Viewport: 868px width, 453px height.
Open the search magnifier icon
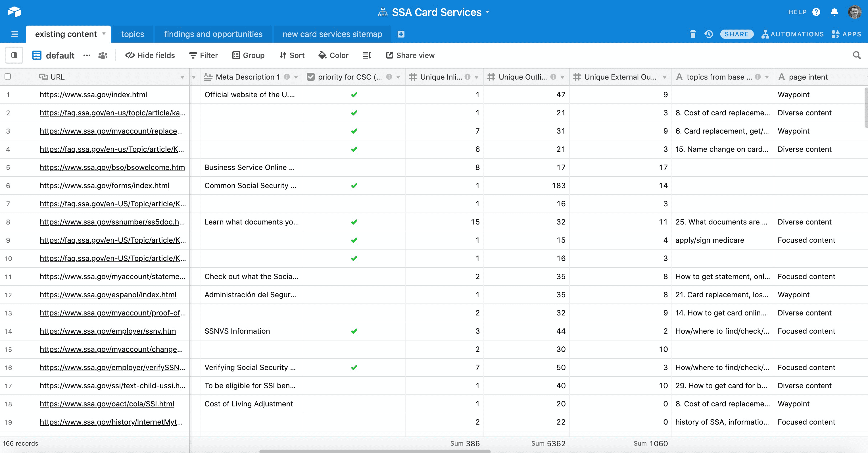(x=857, y=55)
